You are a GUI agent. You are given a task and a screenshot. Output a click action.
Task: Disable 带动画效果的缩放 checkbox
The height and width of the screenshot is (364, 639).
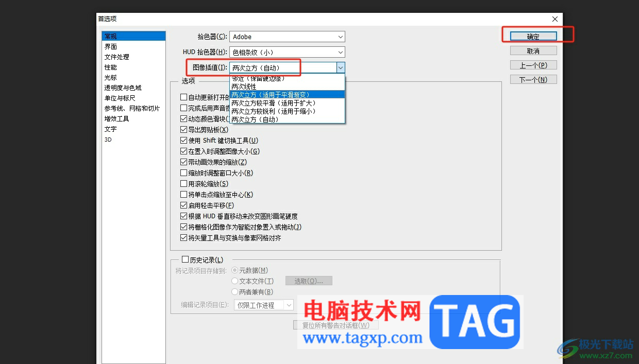click(x=183, y=162)
